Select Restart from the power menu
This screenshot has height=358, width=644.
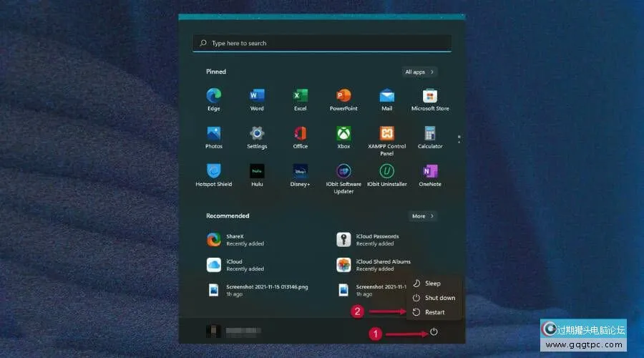[434, 312]
